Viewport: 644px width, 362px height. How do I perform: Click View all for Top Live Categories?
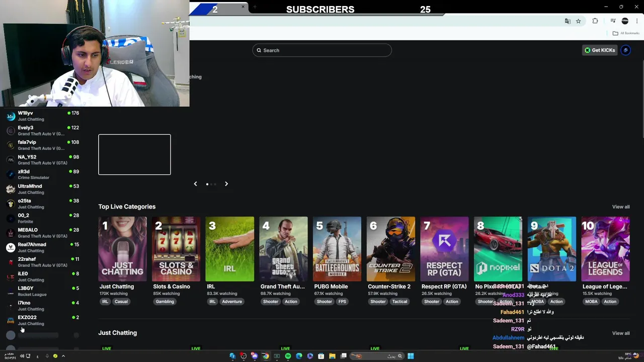(x=621, y=207)
